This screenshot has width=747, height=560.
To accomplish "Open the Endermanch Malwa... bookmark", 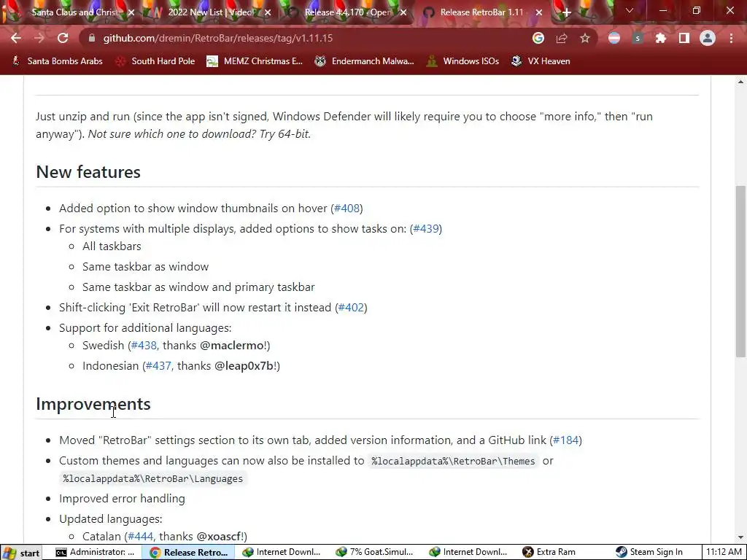I will 365,61.
